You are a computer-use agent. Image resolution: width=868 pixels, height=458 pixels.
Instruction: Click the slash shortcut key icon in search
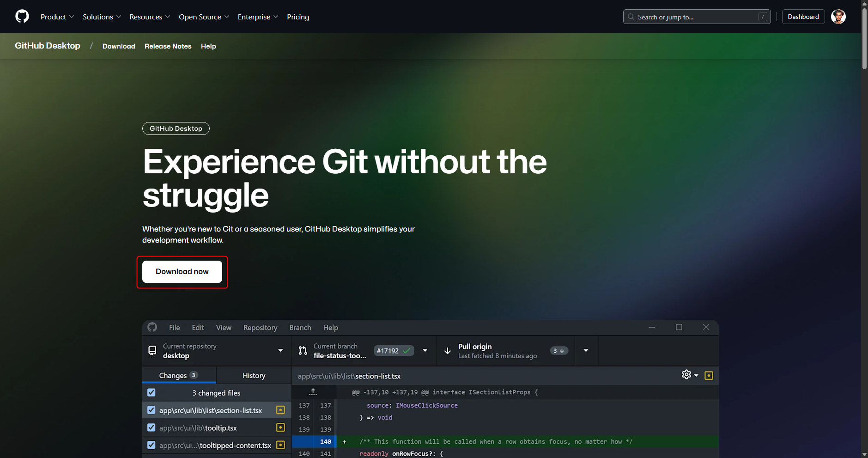(x=763, y=17)
